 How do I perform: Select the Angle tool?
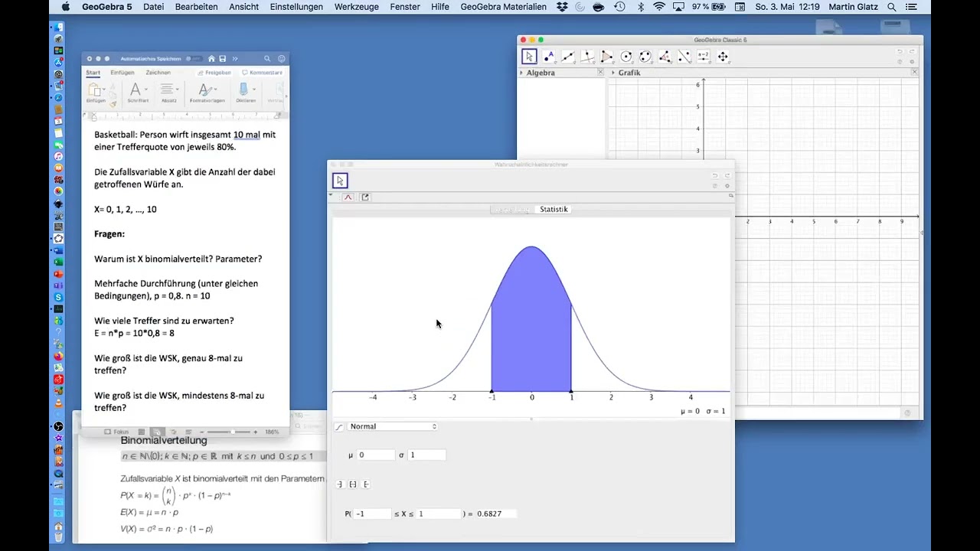point(665,57)
